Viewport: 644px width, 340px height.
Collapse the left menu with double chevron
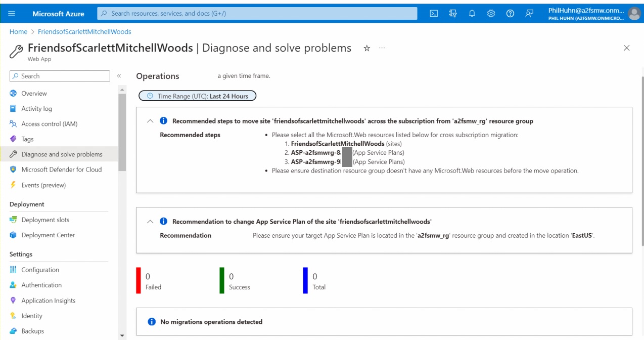coord(119,76)
